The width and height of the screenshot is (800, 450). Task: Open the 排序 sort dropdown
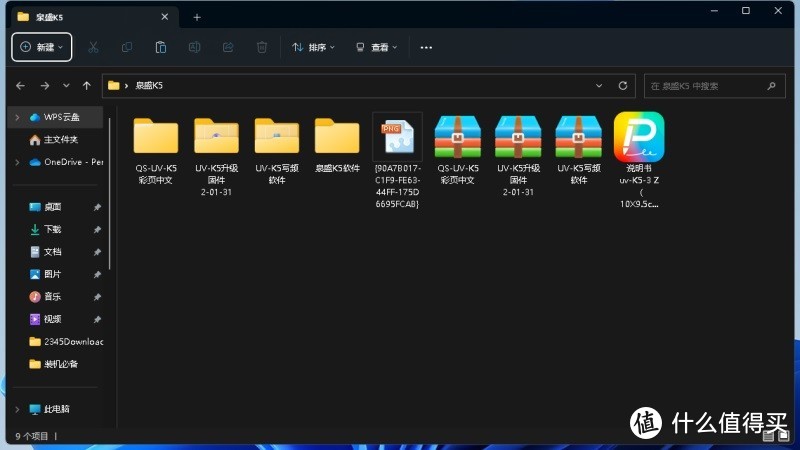pos(313,47)
